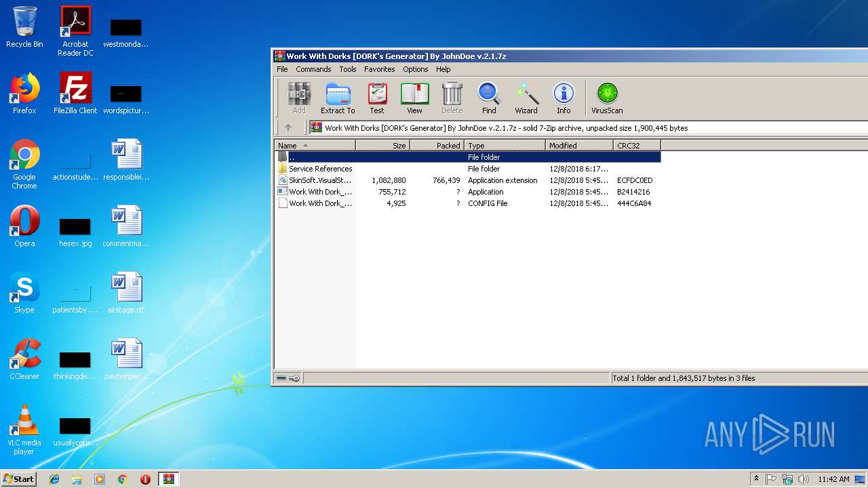Click the drive icon in WinRAR status bar
This screenshot has width=868, height=488.
pos(281,378)
